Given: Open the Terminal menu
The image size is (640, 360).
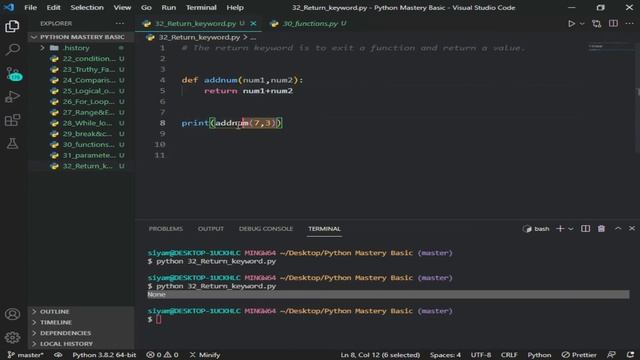Looking at the screenshot, I should [x=201, y=8].
